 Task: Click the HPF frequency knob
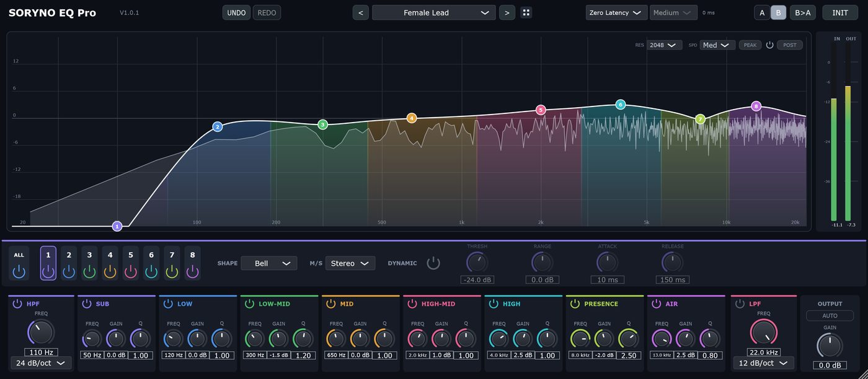point(41,333)
